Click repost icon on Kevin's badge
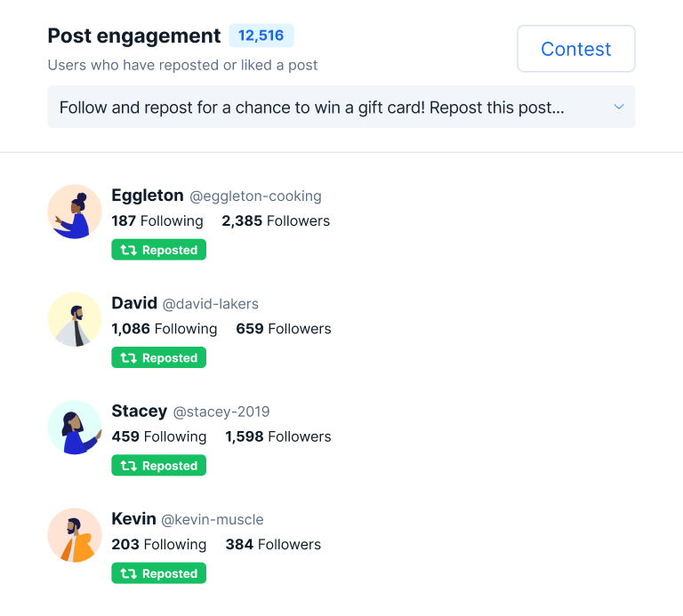The image size is (683, 616). click(x=128, y=574)
